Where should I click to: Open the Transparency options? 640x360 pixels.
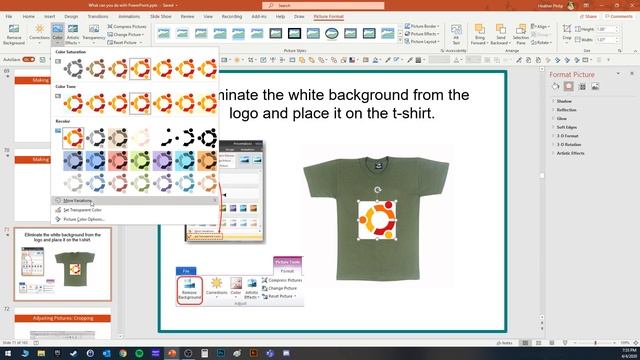pos(94,34)
